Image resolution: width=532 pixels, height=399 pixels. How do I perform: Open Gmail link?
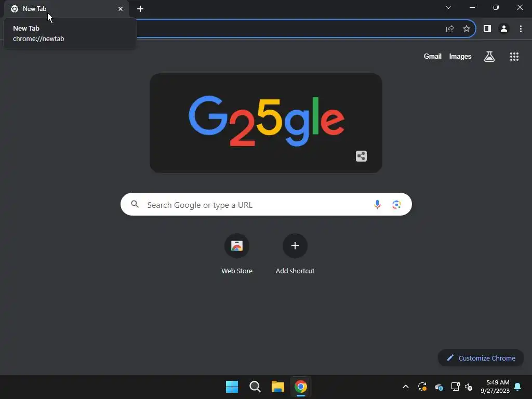pos(433,56)
